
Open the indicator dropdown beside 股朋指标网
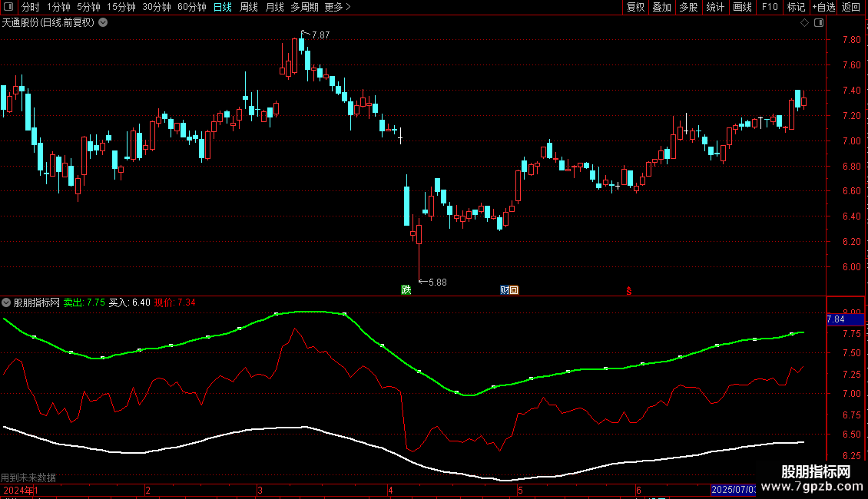coord(6,302)
